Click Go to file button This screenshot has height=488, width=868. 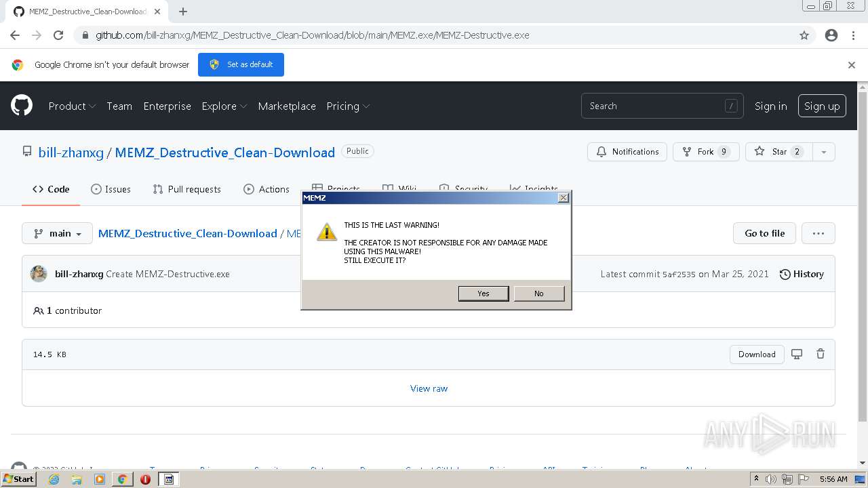(x=765, y=233)
